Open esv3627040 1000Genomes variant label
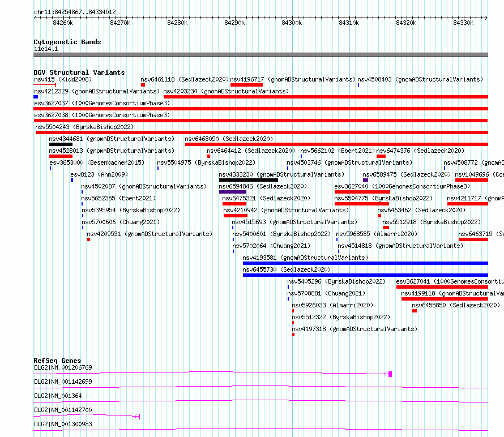Image resolution: width=504 pixels, height=437 pixels. coord(402,186)
